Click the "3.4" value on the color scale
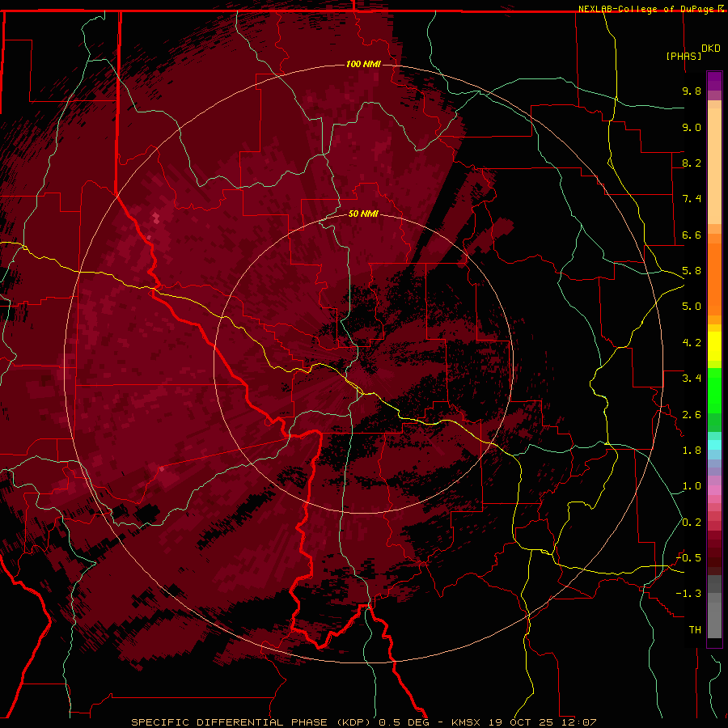Image resolution: width=728 pixels, height=728 pixels. click(692, 379)
